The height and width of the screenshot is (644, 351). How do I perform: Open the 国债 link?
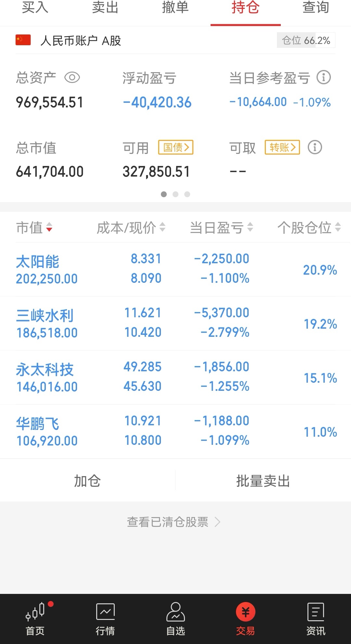pos(176,147)
